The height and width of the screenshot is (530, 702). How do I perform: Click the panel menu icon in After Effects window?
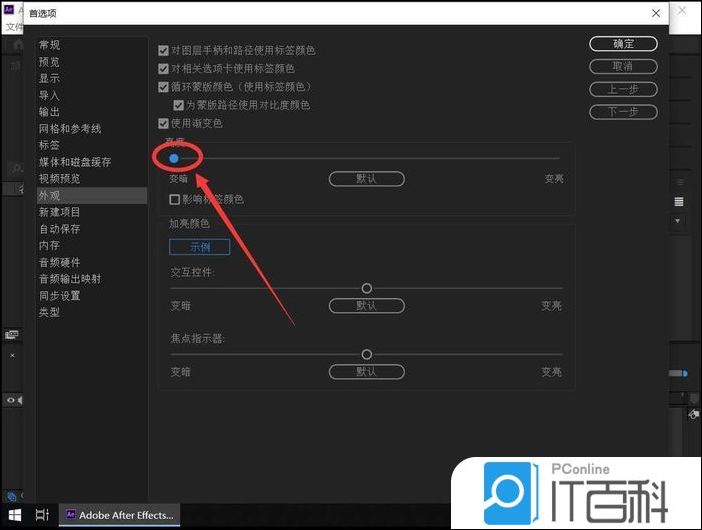coord(679,202)
